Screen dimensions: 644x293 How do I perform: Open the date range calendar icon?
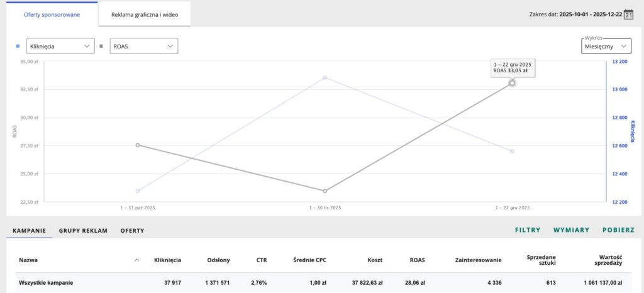(628, 14)
